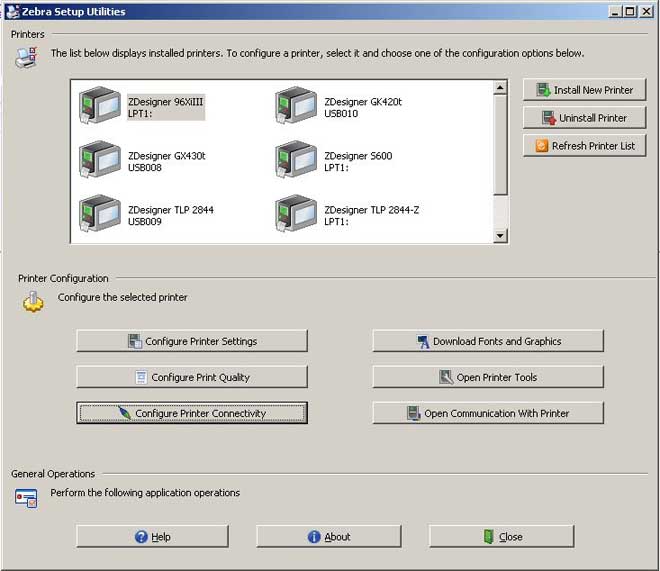The width and height of the screenshot is (660, 571).
Task: Select the ZDesigner 96XiIII printer icon
Action: click(x=100, y=105)
